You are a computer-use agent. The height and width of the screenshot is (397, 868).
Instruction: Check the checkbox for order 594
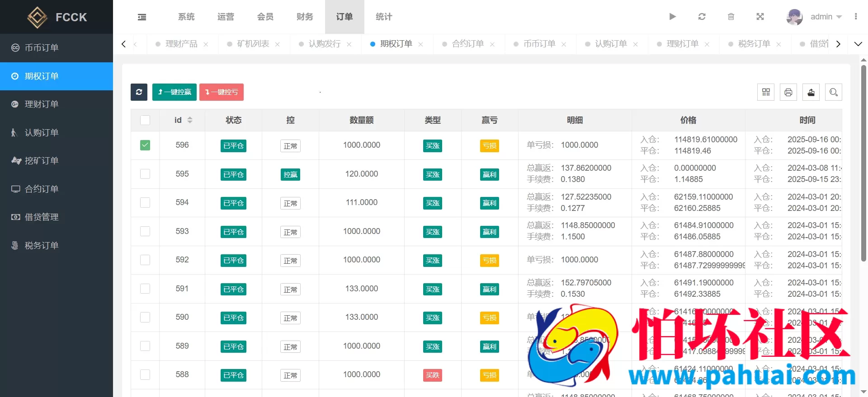pyautogui.click(x=145, y=202)
